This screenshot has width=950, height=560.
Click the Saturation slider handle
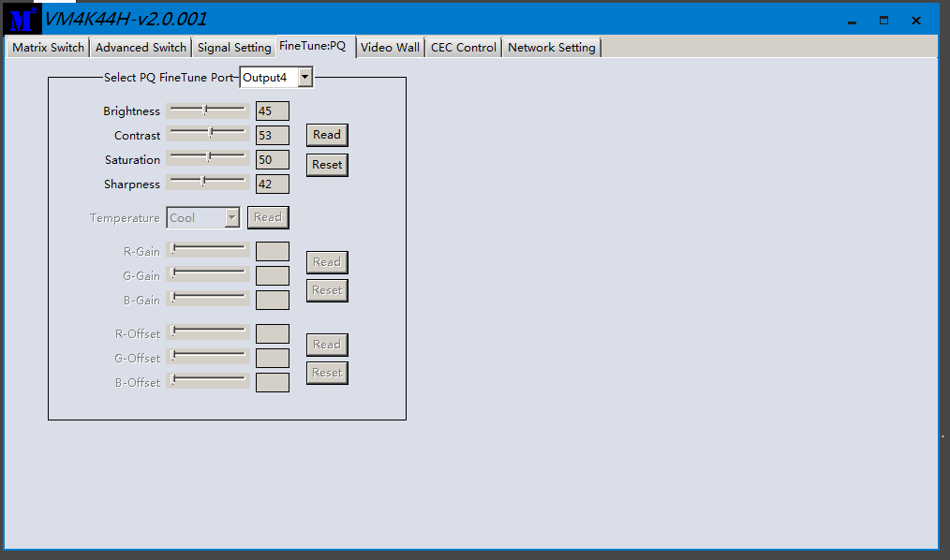coord(209,158)
